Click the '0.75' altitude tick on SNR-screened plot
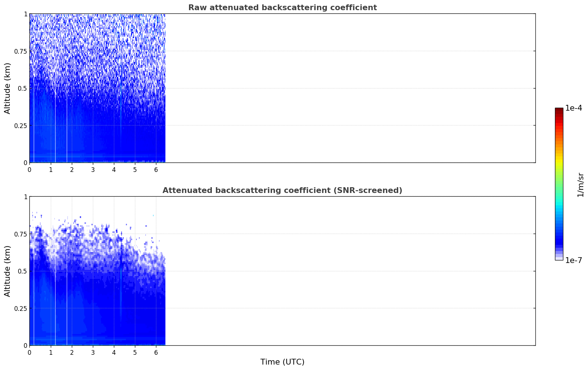This screenshot has width=588, height=370. (21, 234)
